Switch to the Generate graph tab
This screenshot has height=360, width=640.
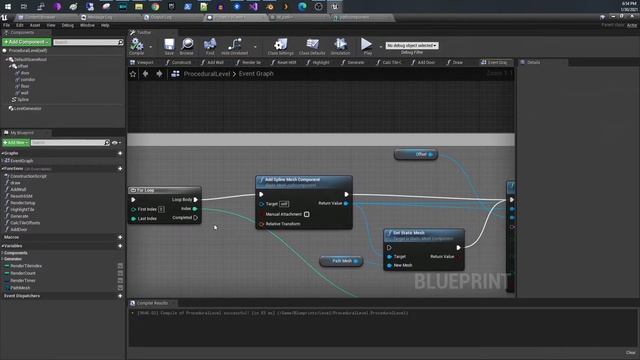click(353, 62)
